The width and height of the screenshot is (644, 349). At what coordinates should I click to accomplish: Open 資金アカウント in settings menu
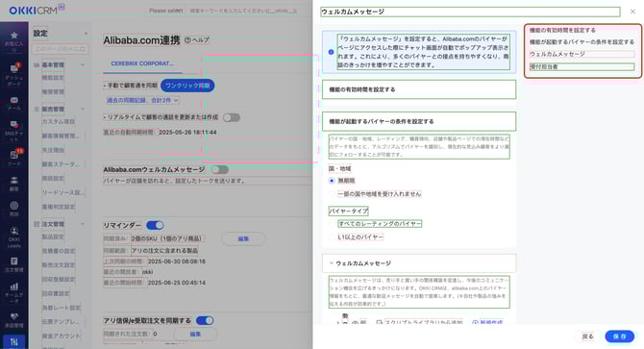62,336
